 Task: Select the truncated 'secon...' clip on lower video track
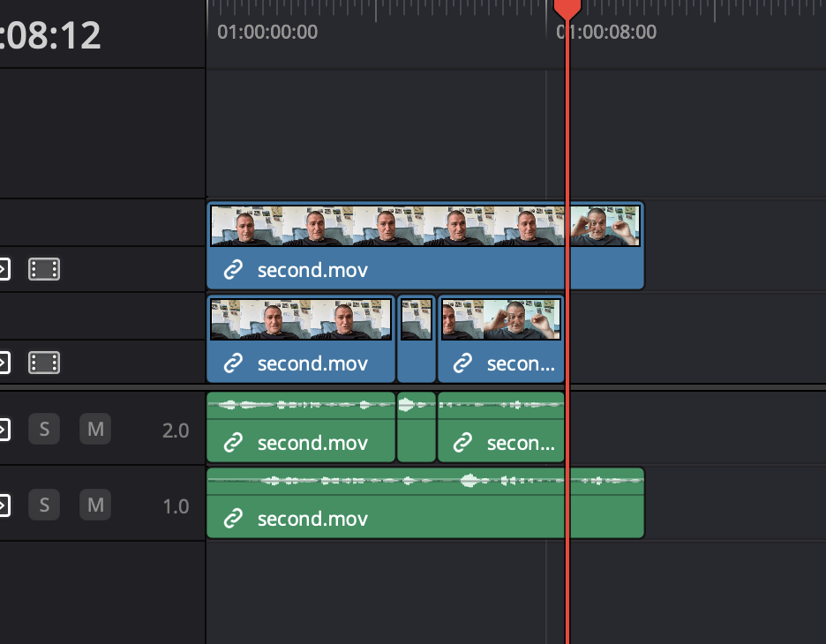click(x=501, y=339)
